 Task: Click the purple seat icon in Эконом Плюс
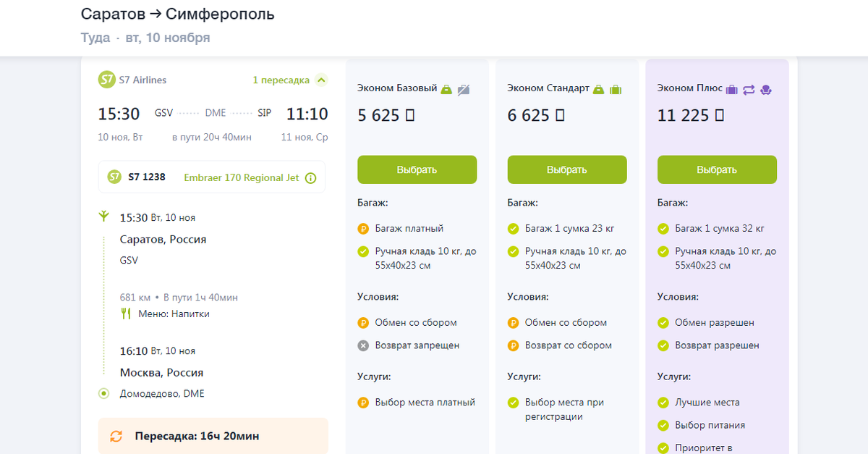(x=767, y=89)
